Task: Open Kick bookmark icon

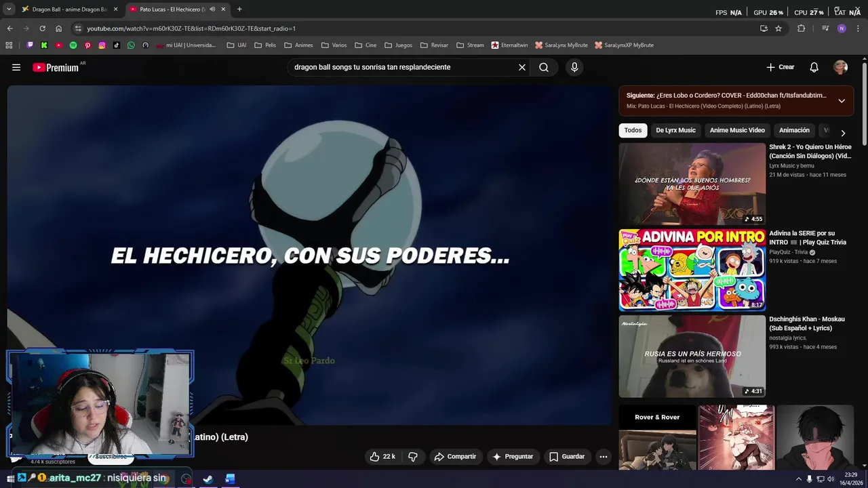Action: 44,45
